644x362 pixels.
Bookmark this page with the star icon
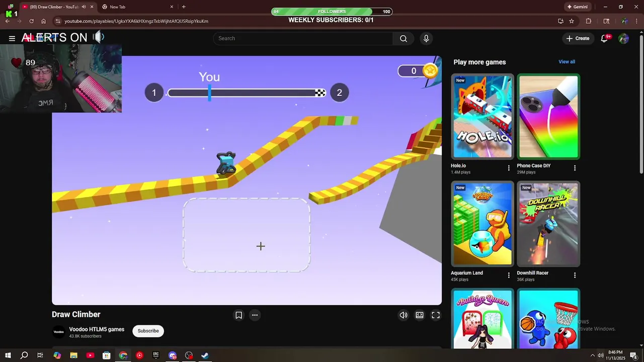(x=572, y=21)
